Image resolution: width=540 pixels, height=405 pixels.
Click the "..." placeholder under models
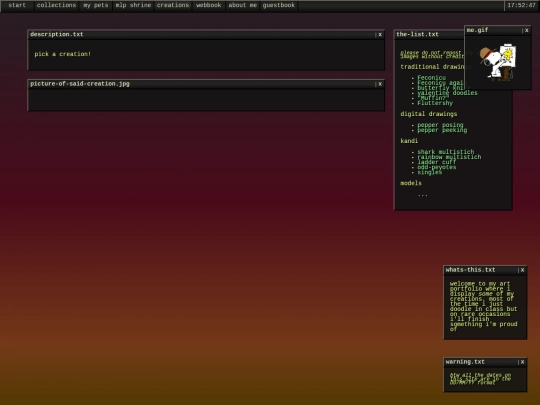423,195
